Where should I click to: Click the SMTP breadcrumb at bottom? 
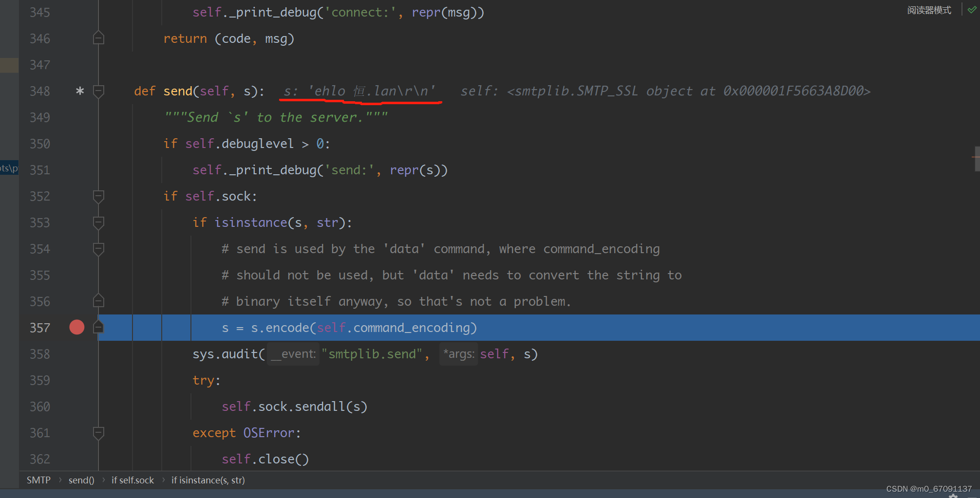point(38,480)
